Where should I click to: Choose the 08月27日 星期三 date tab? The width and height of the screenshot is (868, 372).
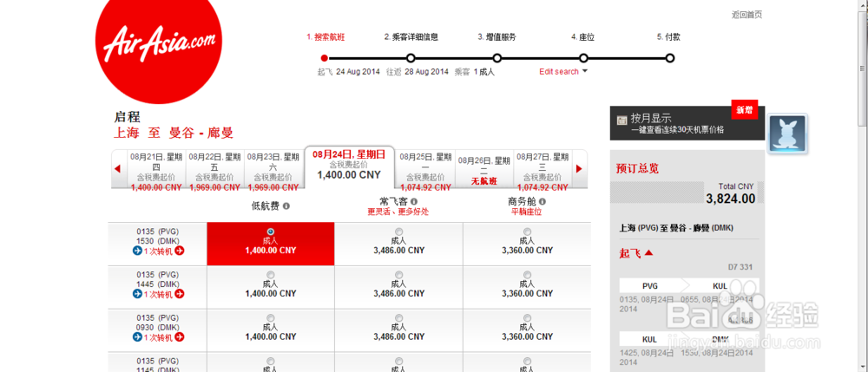click(542, 172)
